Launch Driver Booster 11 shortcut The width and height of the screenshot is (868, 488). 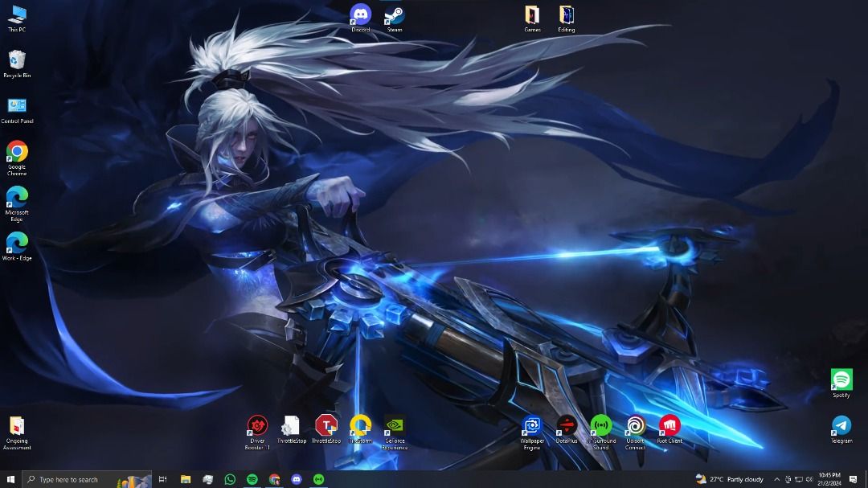257,432
